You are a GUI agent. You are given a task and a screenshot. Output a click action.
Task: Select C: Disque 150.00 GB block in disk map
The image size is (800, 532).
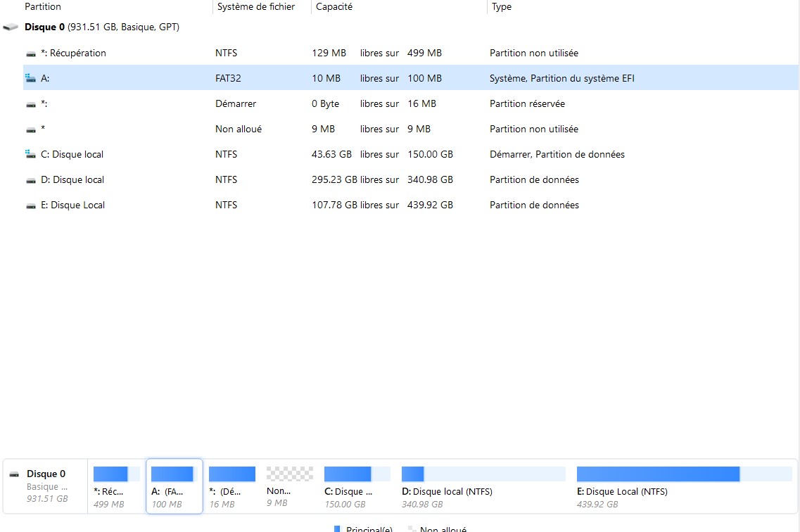coord(357,486)
